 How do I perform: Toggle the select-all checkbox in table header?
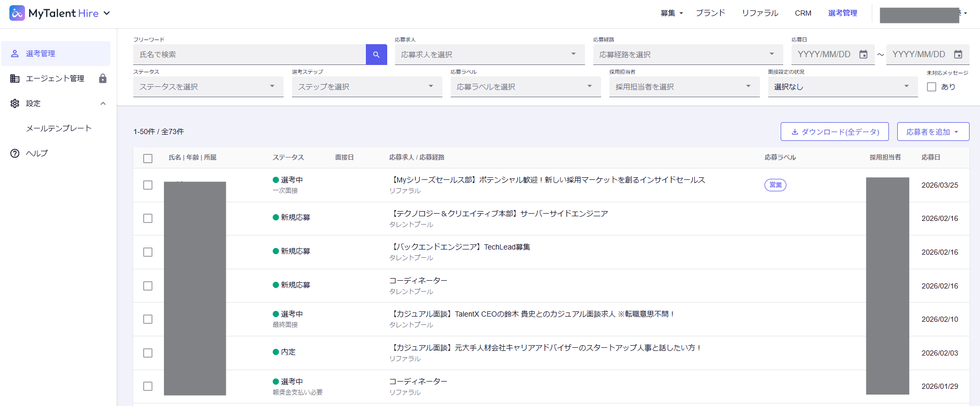[148, 158]
